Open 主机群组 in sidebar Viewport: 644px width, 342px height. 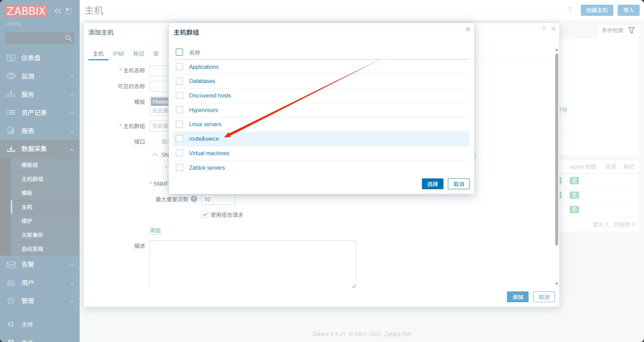(32, 179)
